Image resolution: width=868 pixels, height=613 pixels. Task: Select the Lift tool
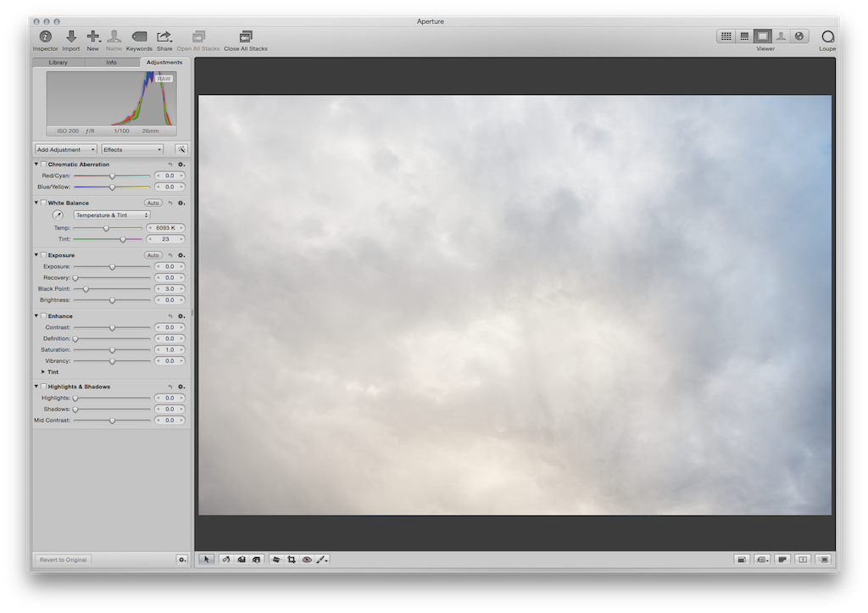tap(242, 560)
